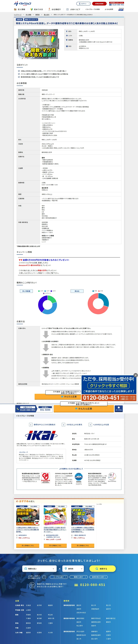Open 求人詳細はこちら for the 三重県三重郡朝日町 job
The width and height of the screenshot is (138, 644).
click(x=83, y=545)
